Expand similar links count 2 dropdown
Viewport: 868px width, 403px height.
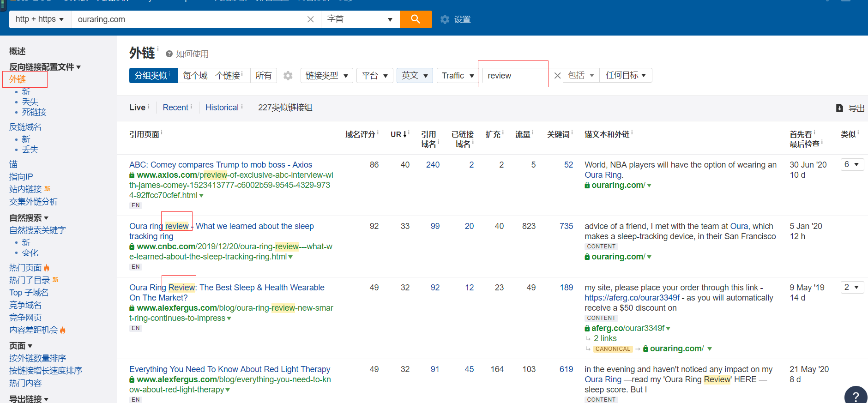(x=852, y=287)
